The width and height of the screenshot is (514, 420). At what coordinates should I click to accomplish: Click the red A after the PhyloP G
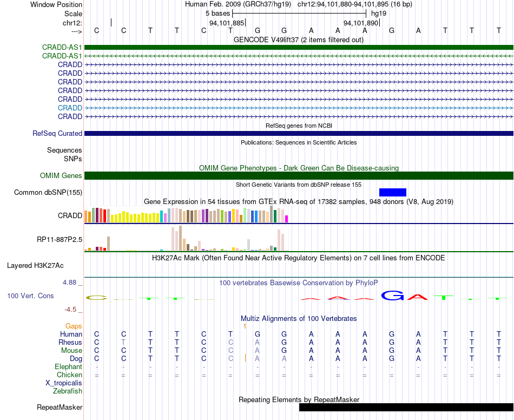(x=418, y=297)
